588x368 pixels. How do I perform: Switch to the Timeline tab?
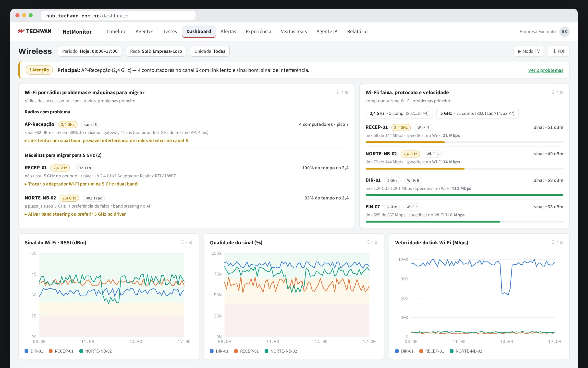tap(116, 31)
